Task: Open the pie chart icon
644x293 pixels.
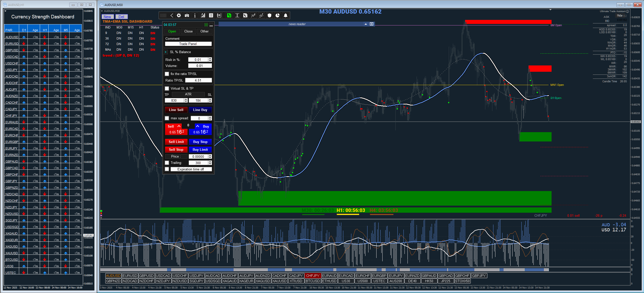Action: [x=278, y=16]
